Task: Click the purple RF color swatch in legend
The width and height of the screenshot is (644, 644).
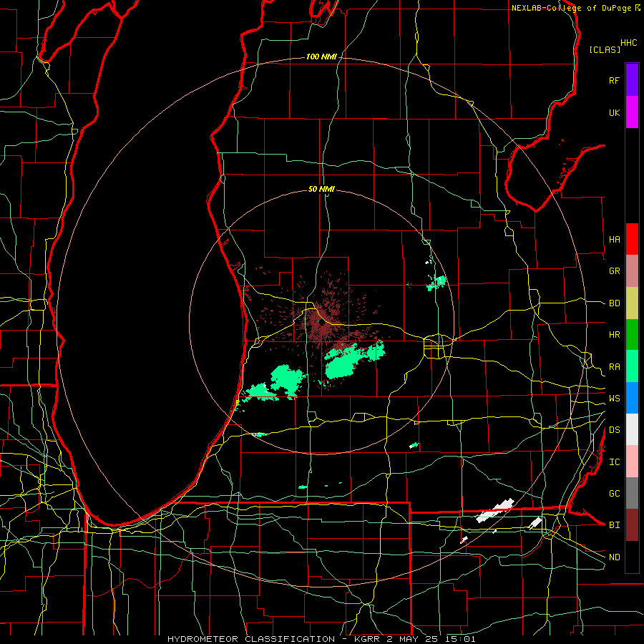Action: [632, 80]
